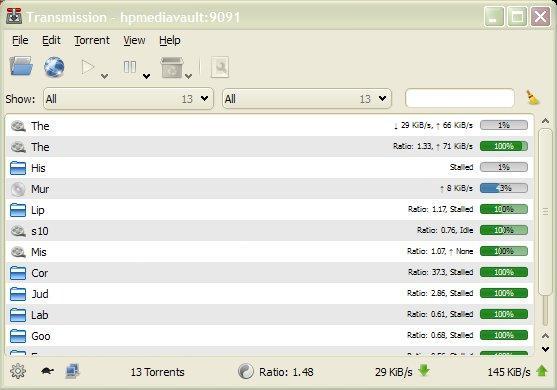557x390 pixels.
Task: Click the 3% progress bar of Mur
Action: 504,188
